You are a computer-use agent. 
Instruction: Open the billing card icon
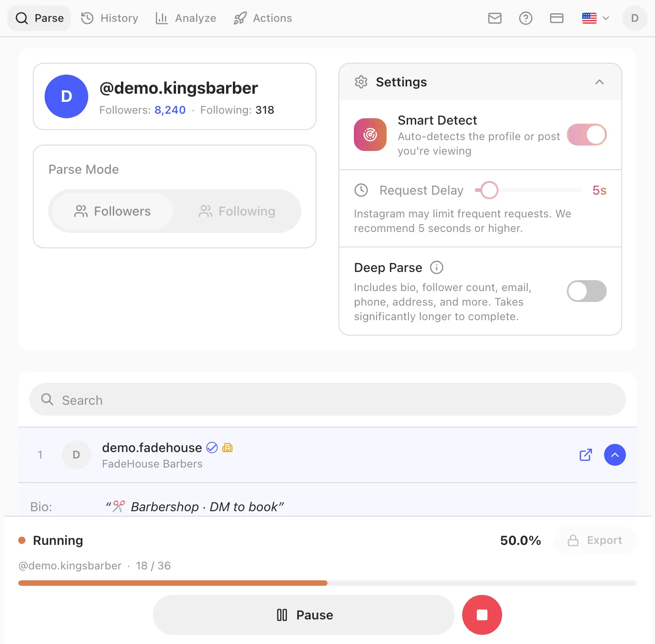(x=557, y=18)
